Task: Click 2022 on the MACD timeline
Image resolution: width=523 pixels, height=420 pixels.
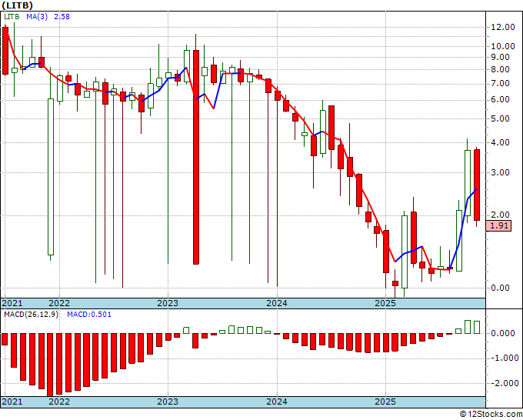Action: pyautogui.click(x=59, y=402)
